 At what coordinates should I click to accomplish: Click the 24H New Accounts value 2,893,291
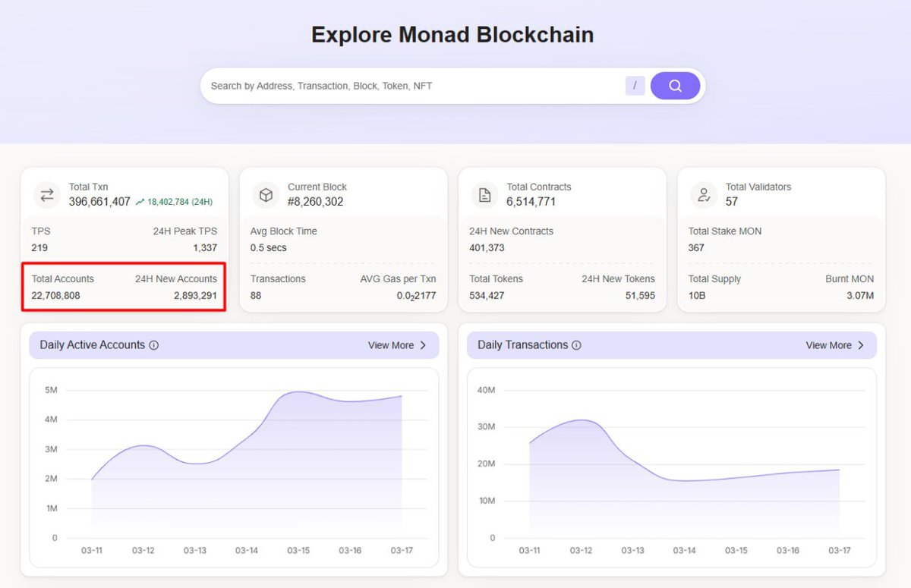(x=195, y=295)
